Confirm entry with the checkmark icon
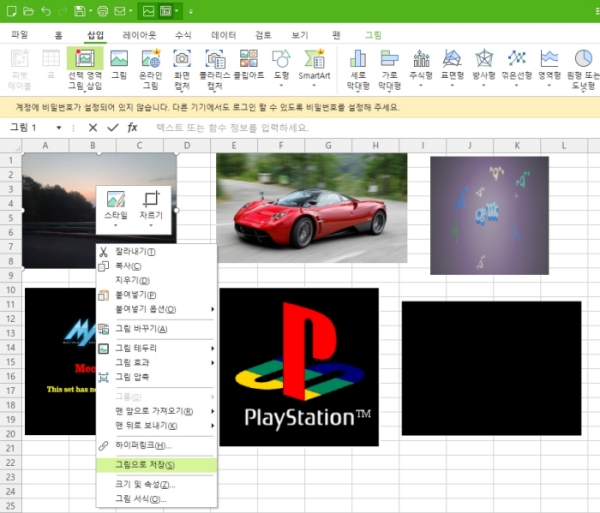 click(113, 127)
